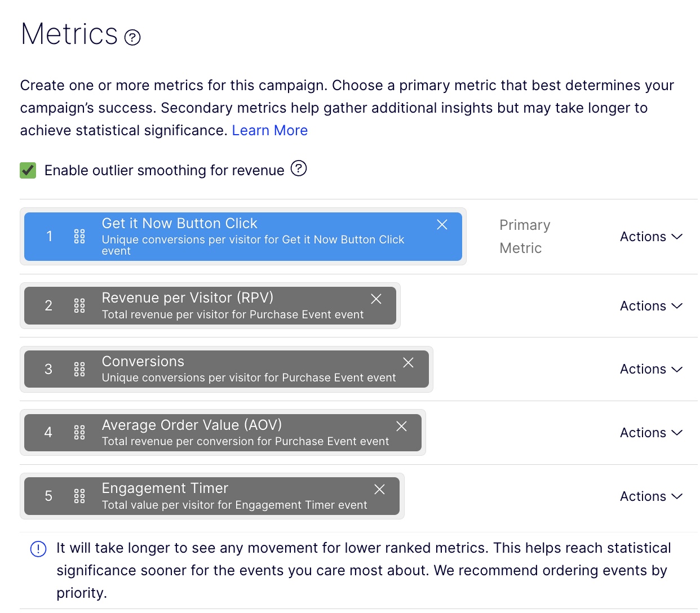
Task: Open Actions for Average Order Value (AOV)
Action: pyautogui.click(x=650, y=433)
